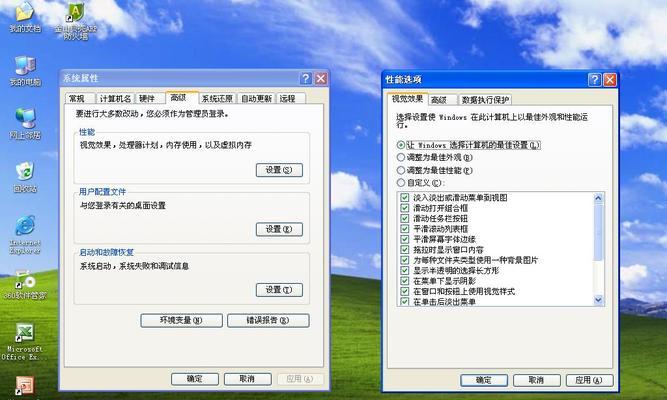Select 视觉效果 tab in 性能选项
The width and height of the screenshot is (667, 400).
(x=407, y=99)
